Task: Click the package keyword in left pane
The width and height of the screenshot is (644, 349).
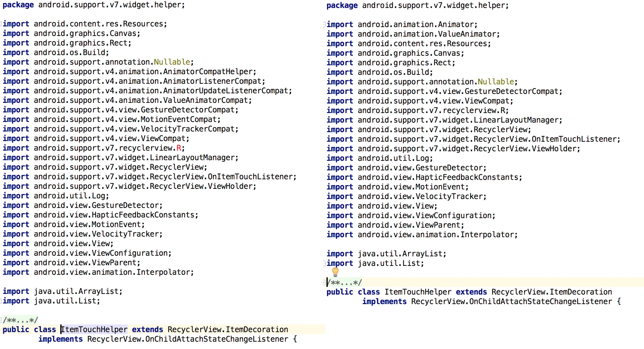Action: coord(18,5)
